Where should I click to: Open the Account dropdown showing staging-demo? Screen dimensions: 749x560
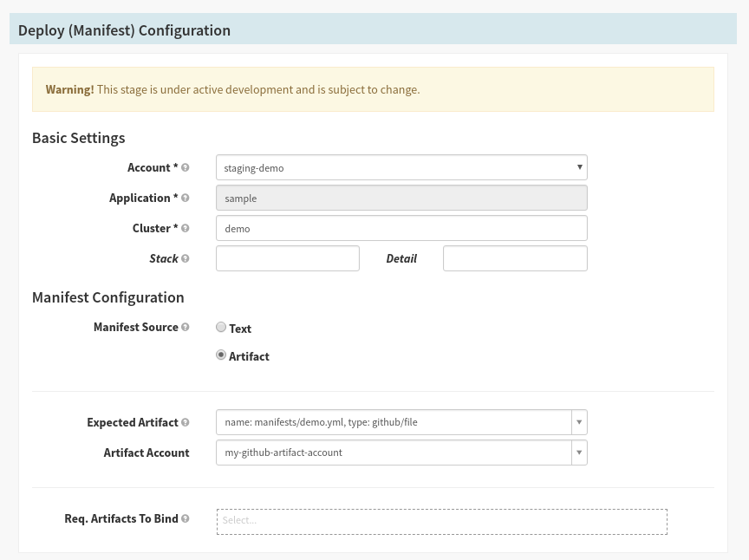[401, 167]
